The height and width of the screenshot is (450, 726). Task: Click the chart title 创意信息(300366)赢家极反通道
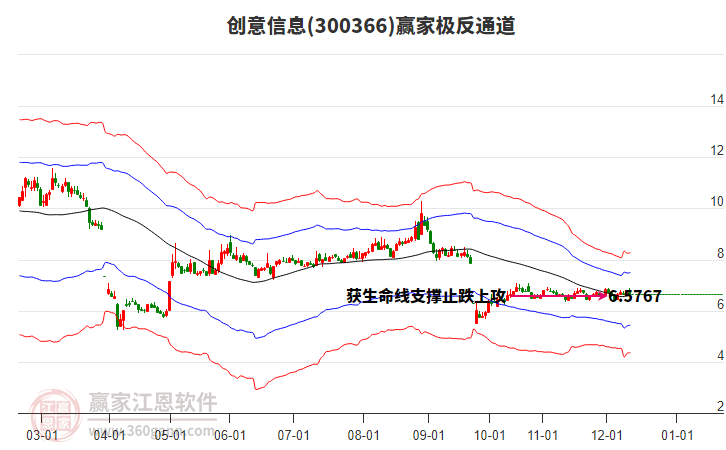(371, 25)
